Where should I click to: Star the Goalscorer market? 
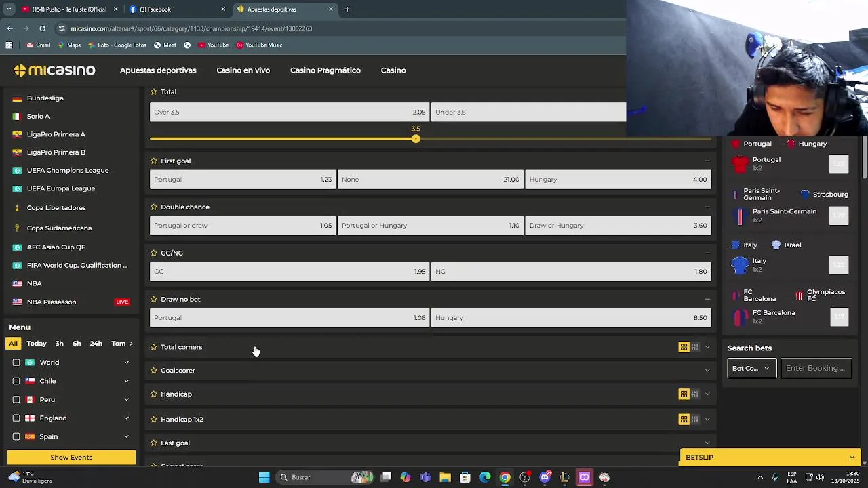coord(154,371)
